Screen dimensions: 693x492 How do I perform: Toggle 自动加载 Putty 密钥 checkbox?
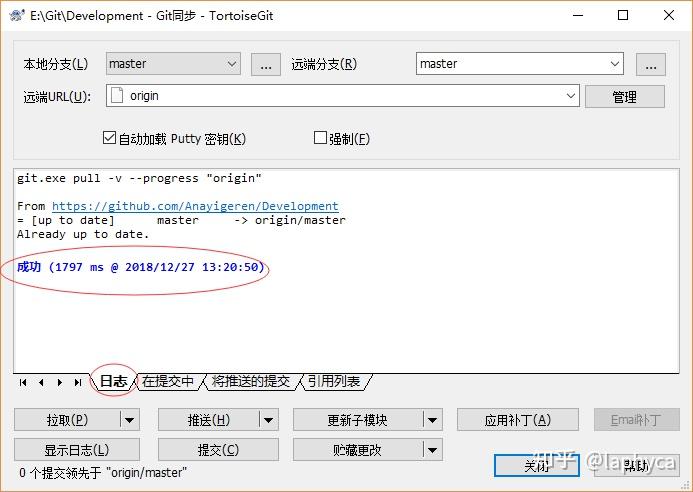coord(109,137)
